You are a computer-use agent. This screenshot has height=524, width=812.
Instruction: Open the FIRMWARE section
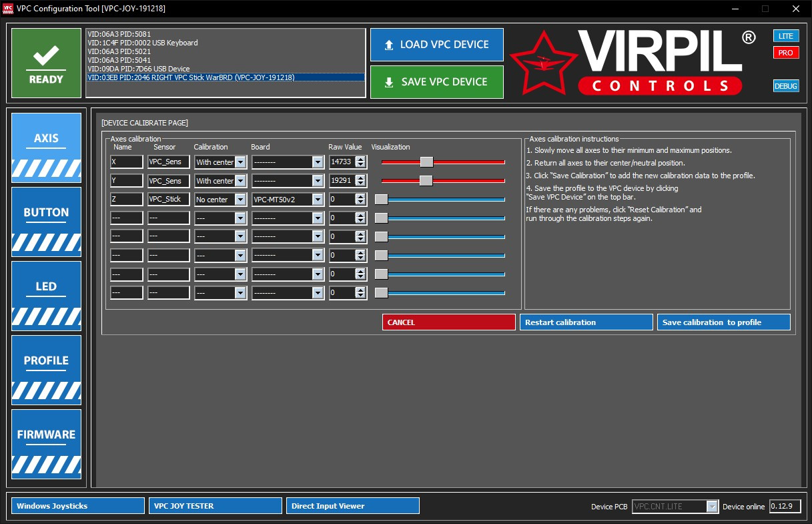tap(47, 443)
